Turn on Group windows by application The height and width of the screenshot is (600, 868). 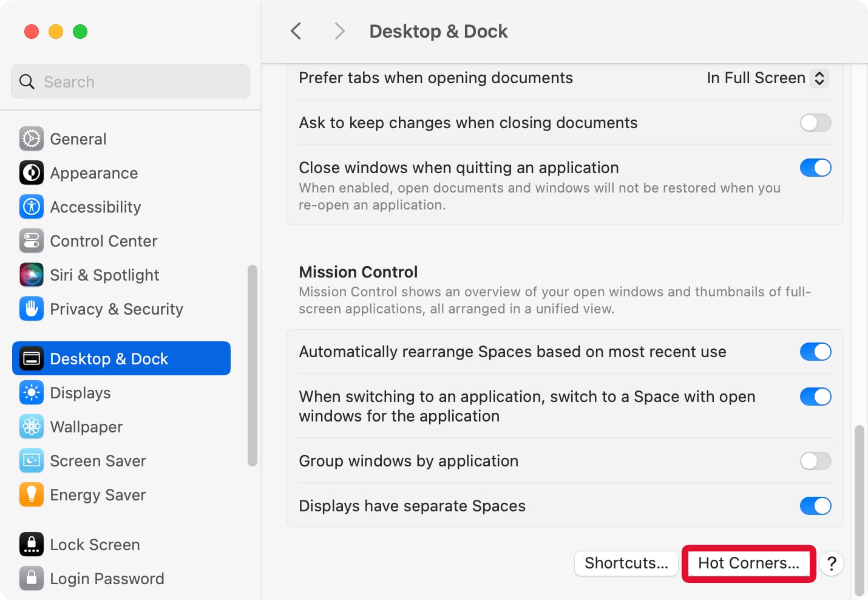[815, 461]
